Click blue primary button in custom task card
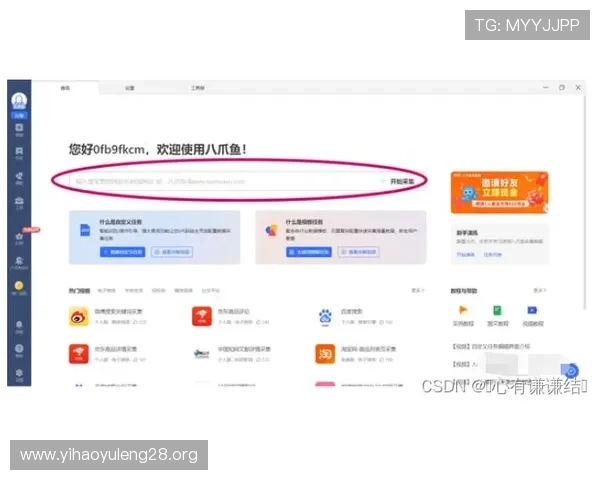Image resolution: width=600 pixels, height=480 pixels. (122, 252)
